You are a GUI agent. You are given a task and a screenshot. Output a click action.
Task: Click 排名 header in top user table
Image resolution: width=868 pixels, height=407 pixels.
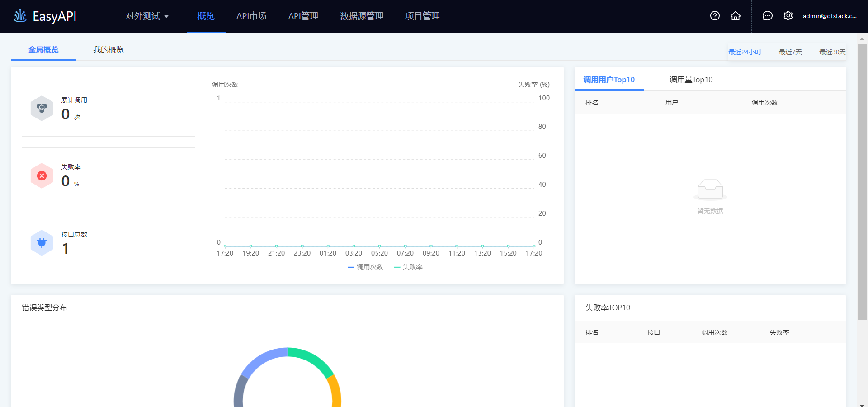tap(592, 103)
